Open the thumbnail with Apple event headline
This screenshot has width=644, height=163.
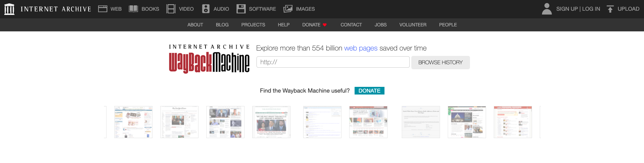(x=368, y=122)
